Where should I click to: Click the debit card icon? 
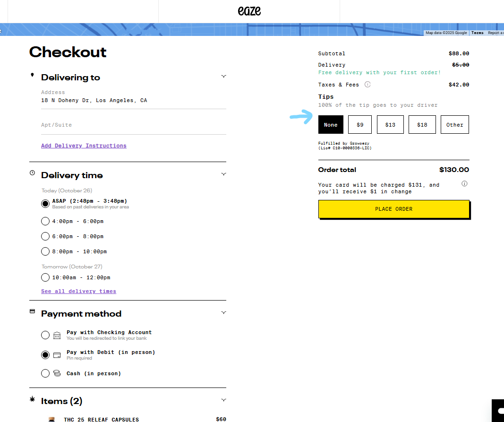tap(57, 355)
